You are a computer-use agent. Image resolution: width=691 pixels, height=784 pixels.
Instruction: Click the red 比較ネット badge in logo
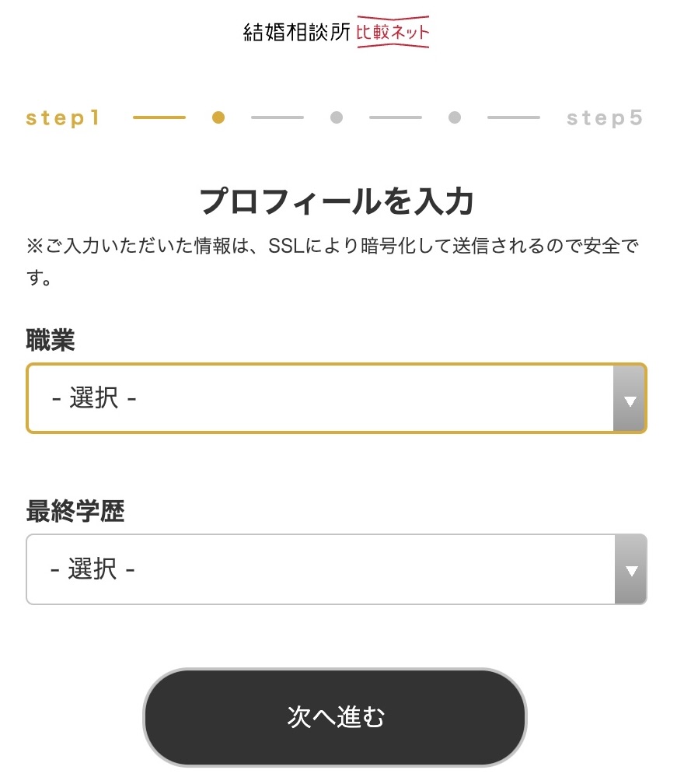(x=393, y=32)
